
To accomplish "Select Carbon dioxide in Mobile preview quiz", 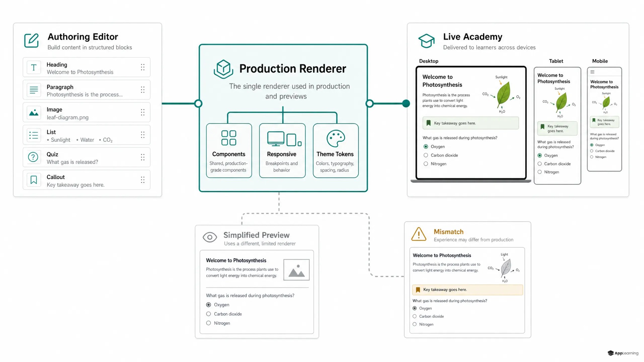I will 592,151.
